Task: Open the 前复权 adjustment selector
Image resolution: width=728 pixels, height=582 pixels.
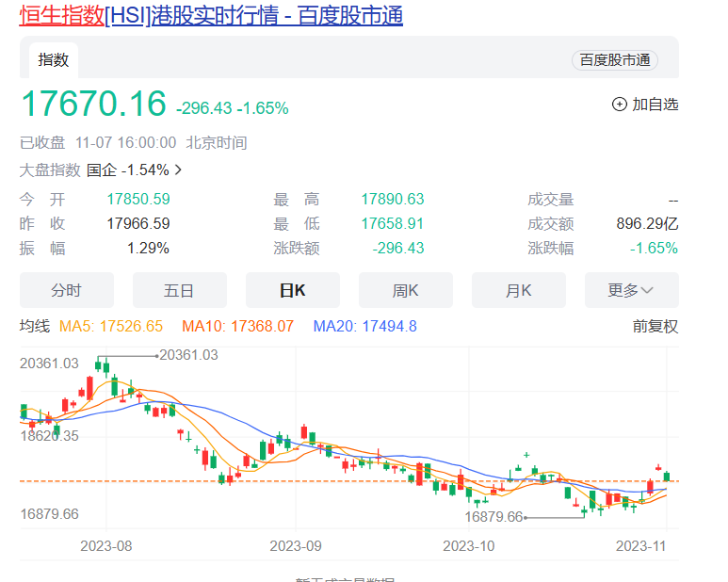Action: click(655, 326)
